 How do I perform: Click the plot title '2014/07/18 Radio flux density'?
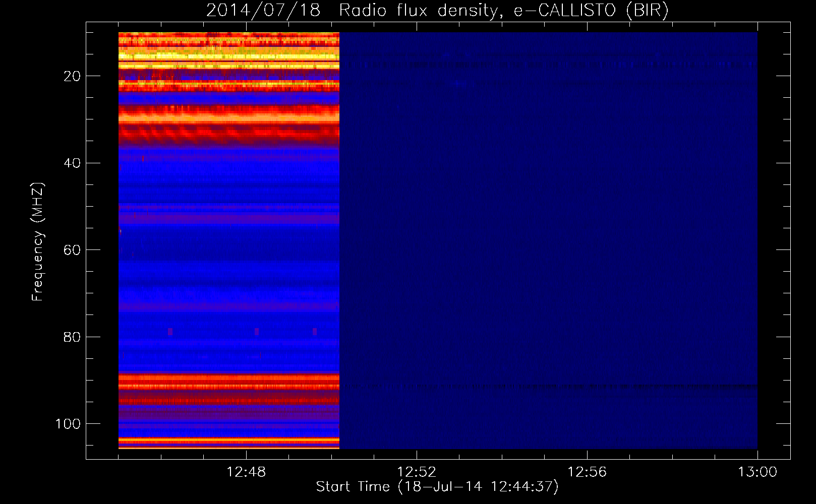pyautogui.click(x=437, y=10)
